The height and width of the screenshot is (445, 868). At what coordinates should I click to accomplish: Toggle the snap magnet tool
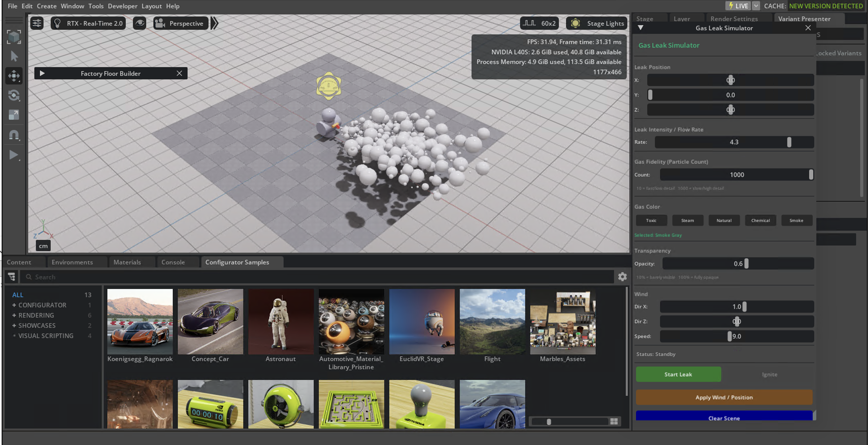click(x=14, y=135)
